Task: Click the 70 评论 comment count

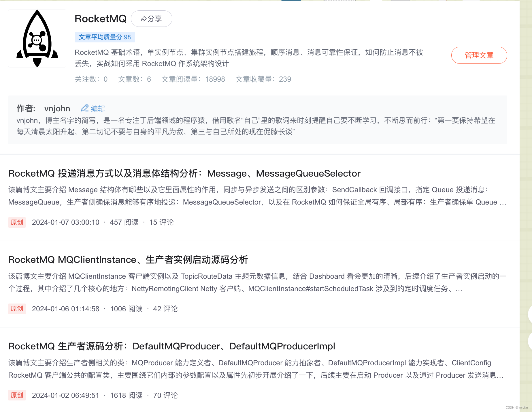Action: tap(165, 395)
